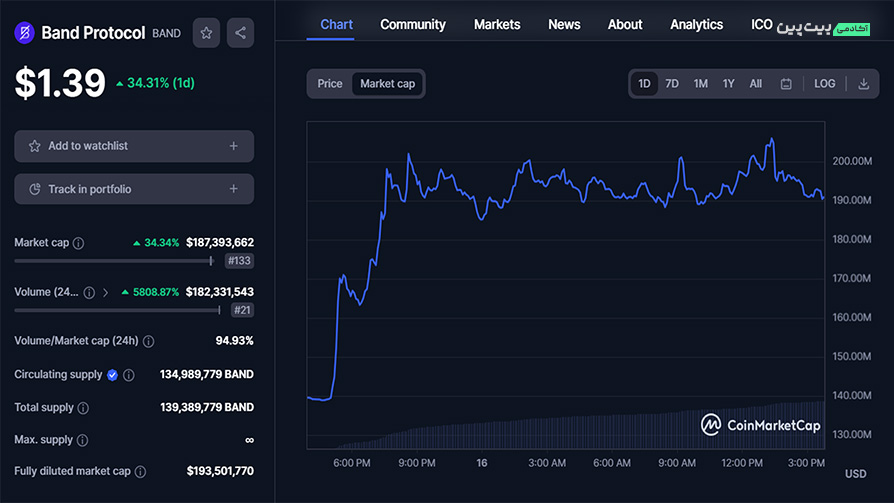
Task: Click Track in portfolio button
Action: [134, 189]
